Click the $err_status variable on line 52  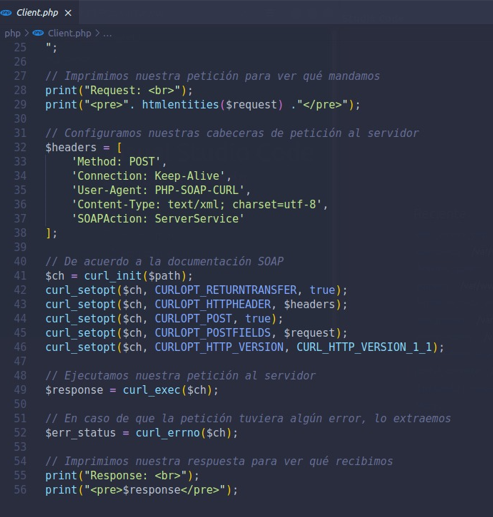80,433
